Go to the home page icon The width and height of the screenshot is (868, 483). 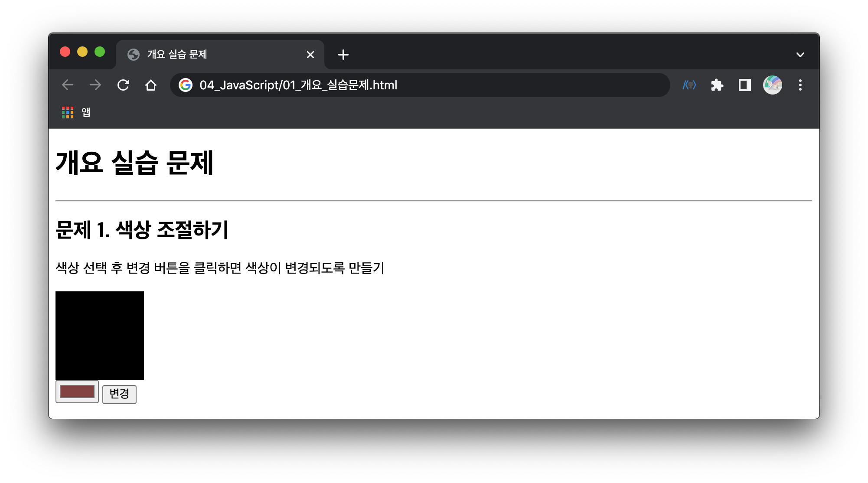click(x=151, y=85)
